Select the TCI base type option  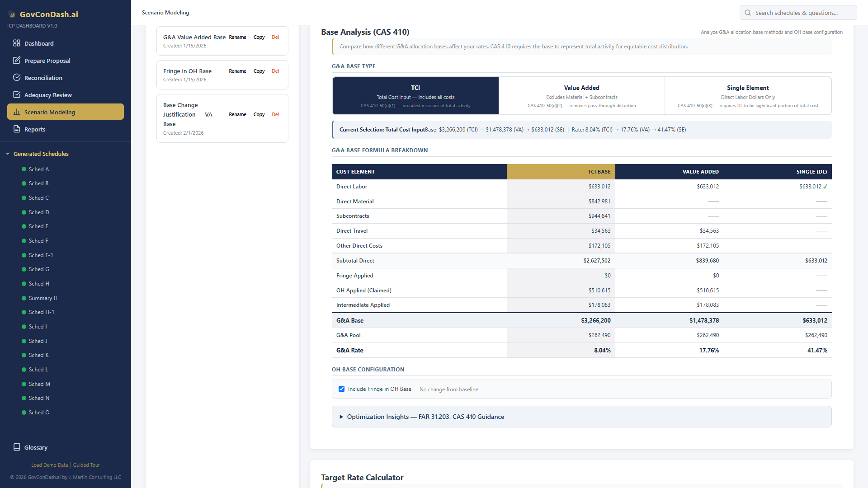(415, 96)
